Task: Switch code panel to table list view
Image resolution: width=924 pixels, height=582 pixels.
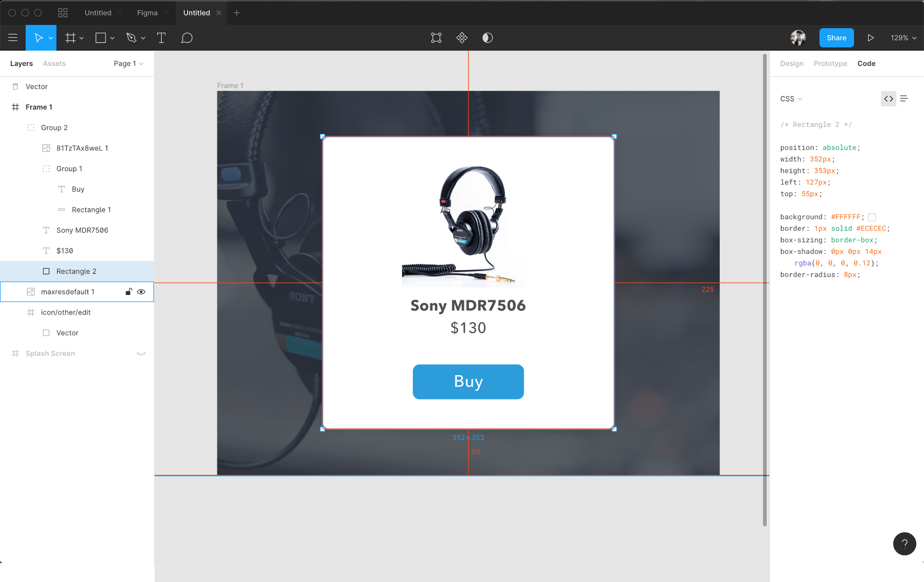Action: pyautogui.click(x=904, y=99)
